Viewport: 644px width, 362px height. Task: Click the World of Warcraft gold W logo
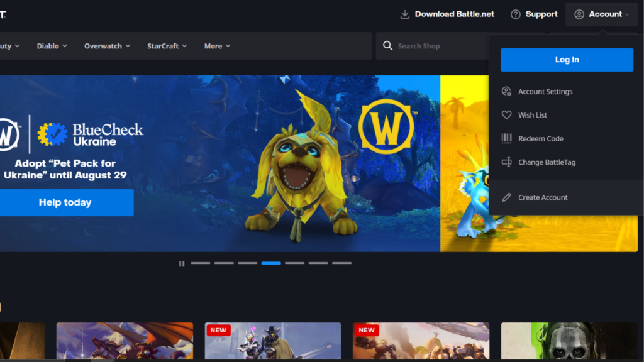[x=386, y=126]
